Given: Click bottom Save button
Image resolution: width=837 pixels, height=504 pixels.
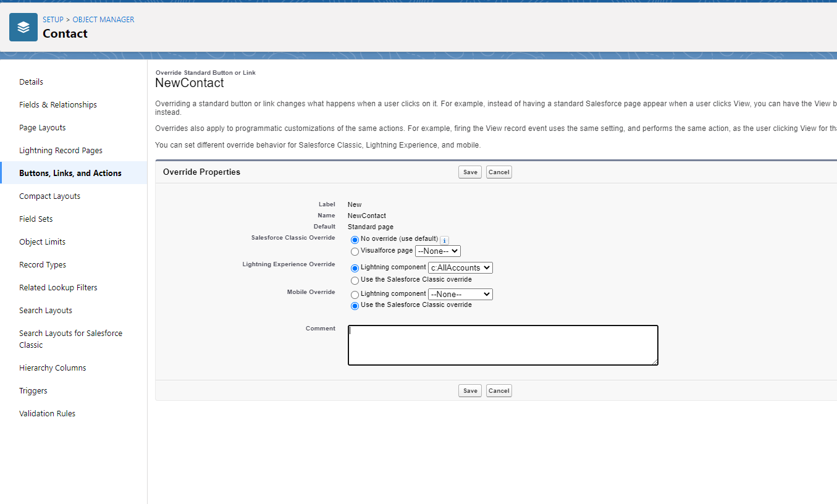Looking at the screenshot, I should [470, 391].
